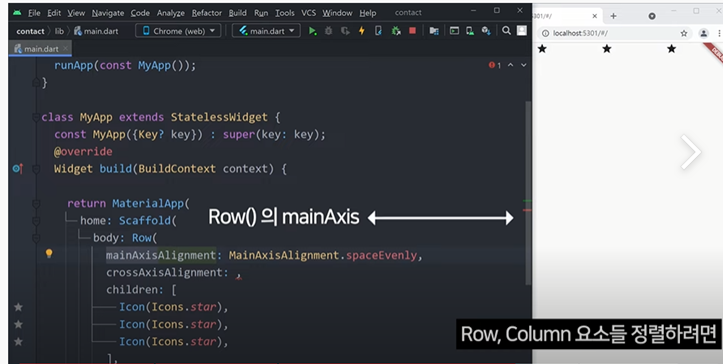723x364 pixels.
Task: Open the Edit menu
Action: tap(54, 13)
